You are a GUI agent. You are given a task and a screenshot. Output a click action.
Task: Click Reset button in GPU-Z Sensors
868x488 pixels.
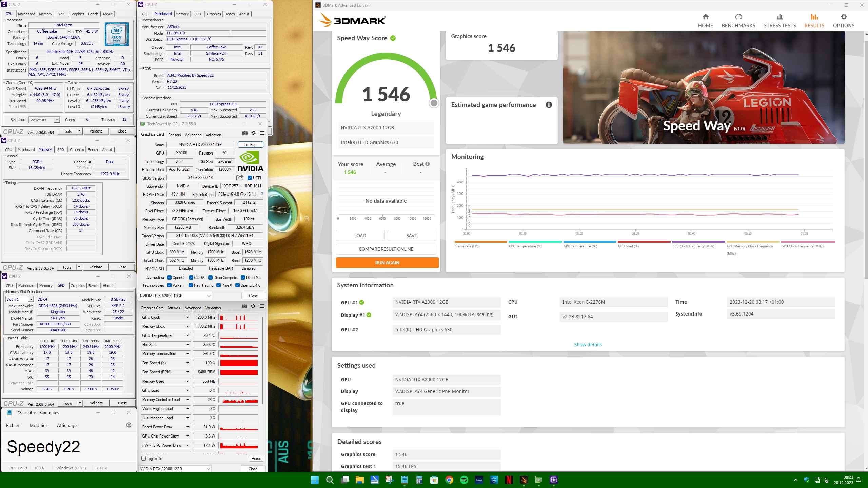(256, 459)
